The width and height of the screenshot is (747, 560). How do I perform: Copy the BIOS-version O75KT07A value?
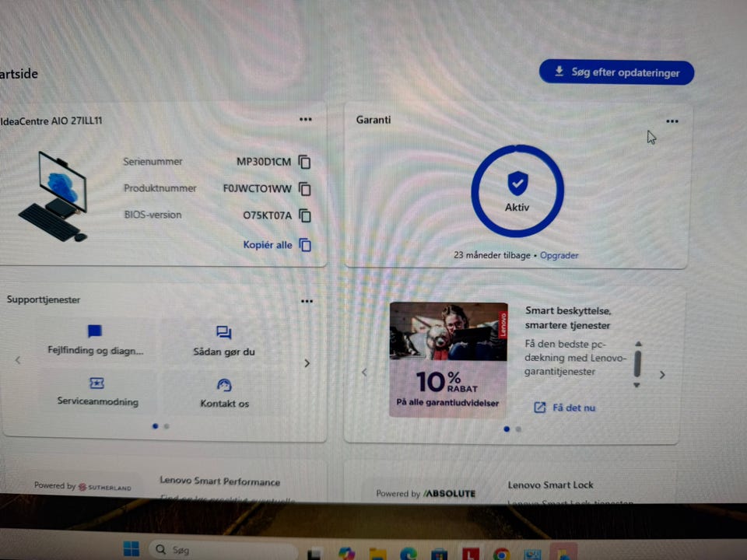click(305, 215)
